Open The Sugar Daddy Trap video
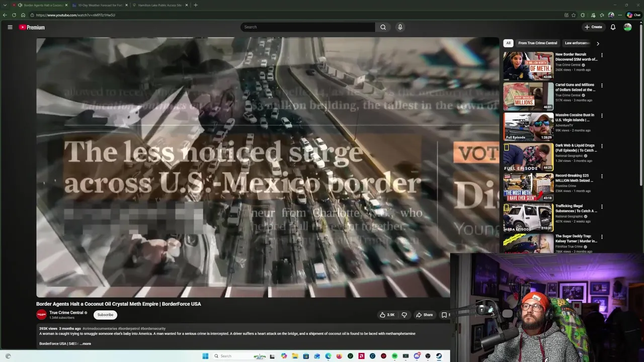Screen dimensions: 644x362 click(x=528, y=243)
